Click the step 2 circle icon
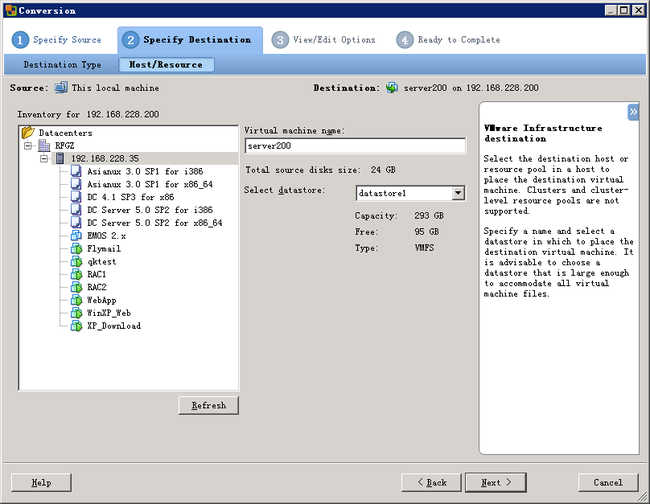 (131, 40)
